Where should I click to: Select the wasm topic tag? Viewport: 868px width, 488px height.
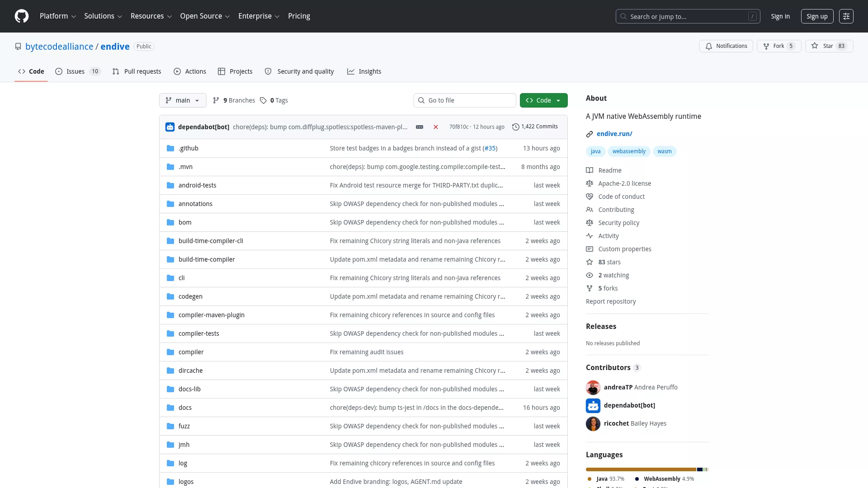tap(665, 151)
